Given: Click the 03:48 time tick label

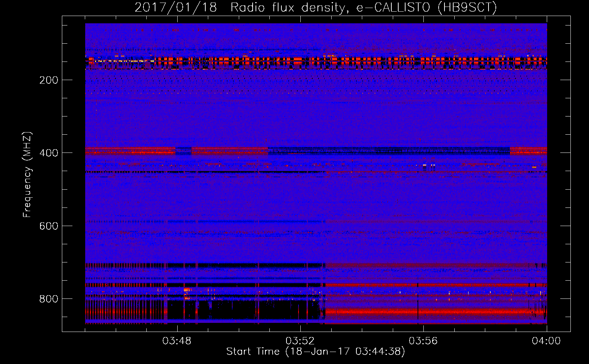Looking at the screenshot, I should tap(177, 341).
